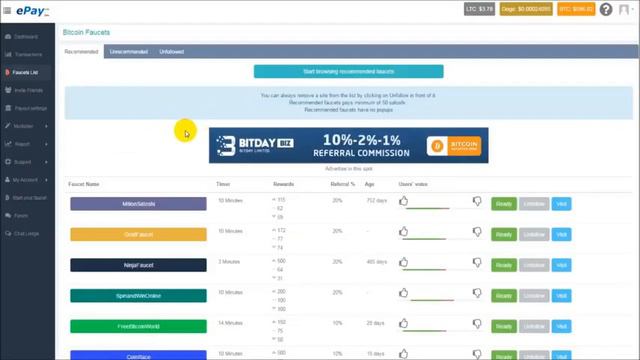Thumbs down the NinjaFaucet row

pos(477,262)
